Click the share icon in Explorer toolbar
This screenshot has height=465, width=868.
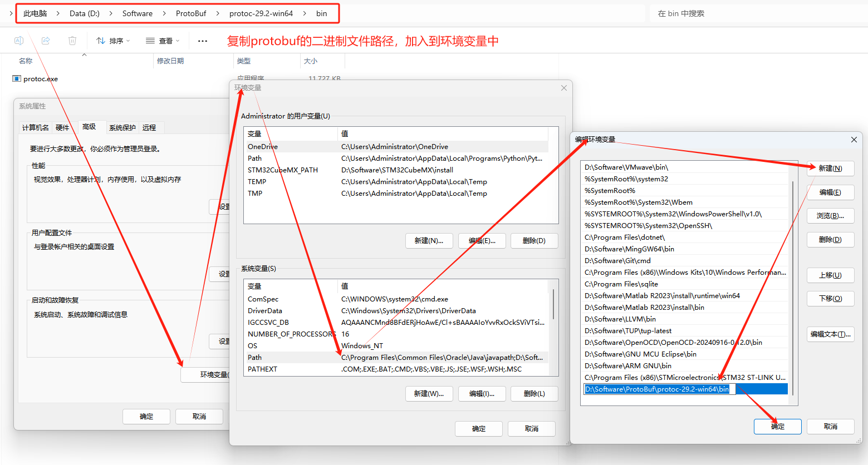tap(45, 41)
